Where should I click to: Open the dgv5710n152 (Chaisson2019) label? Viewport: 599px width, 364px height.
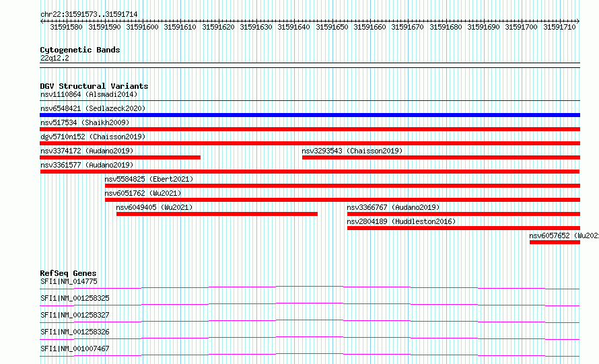click(93, 137)
